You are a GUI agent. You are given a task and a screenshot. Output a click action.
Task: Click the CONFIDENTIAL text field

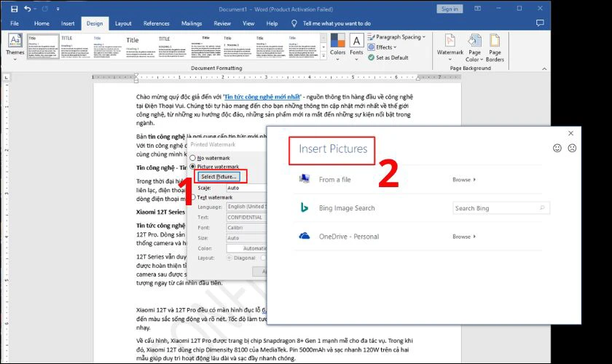[246, 217]
